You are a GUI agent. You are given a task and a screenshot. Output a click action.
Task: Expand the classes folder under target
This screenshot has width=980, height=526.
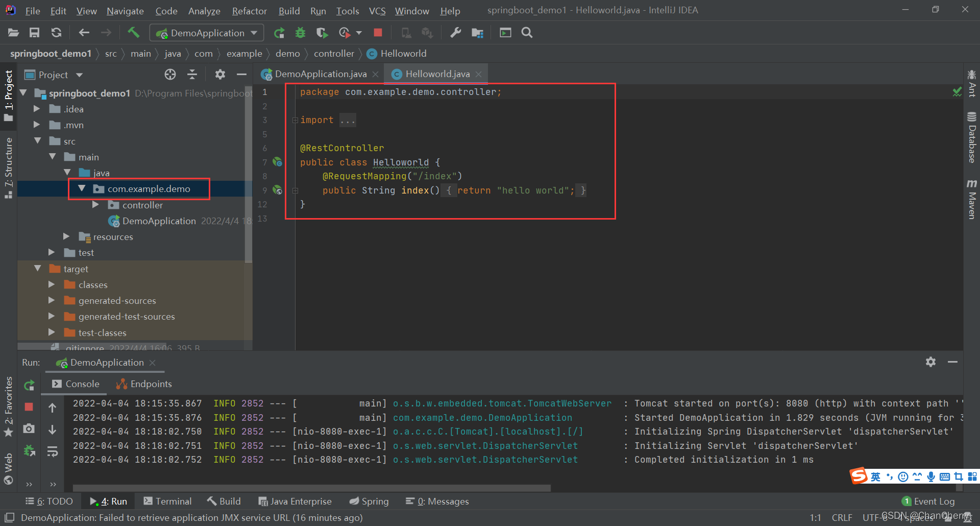pyautogui.click(x=52, y=284)
